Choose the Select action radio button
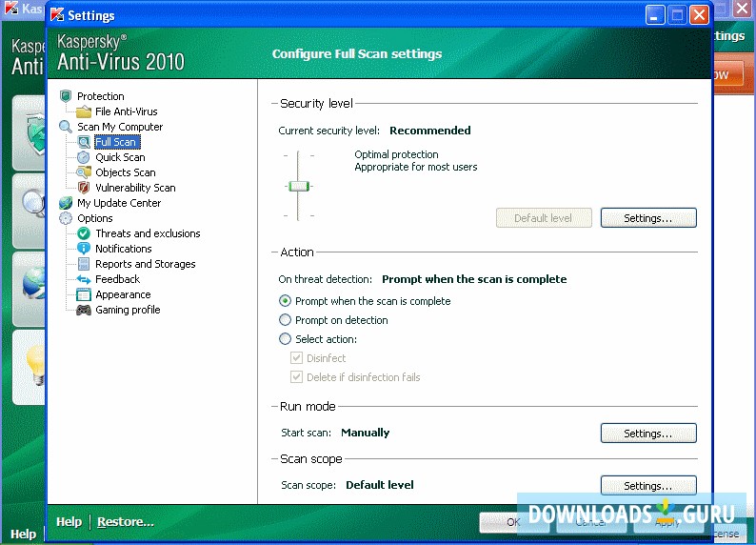756x545 pixels. tap(285, 339)
